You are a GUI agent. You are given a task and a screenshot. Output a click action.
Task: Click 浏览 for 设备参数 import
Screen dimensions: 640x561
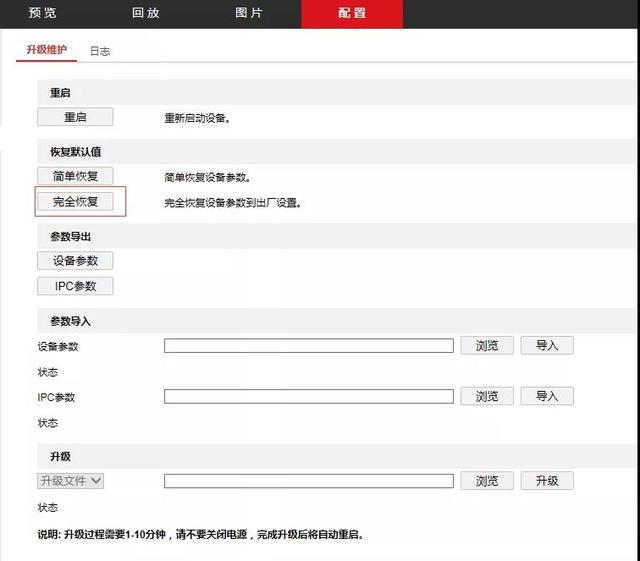click(487, 345)
